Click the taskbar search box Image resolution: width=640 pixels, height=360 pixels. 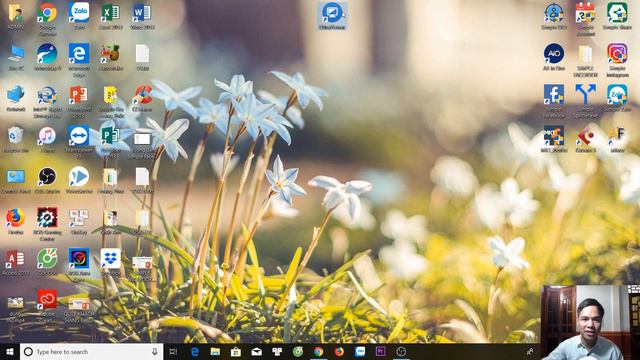(x=91, y=351)
